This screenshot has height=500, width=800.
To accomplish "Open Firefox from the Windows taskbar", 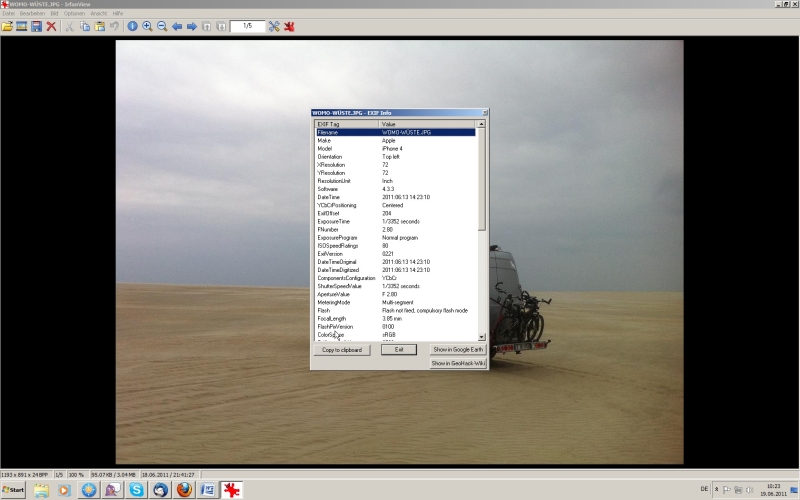I will click(184, 490).
